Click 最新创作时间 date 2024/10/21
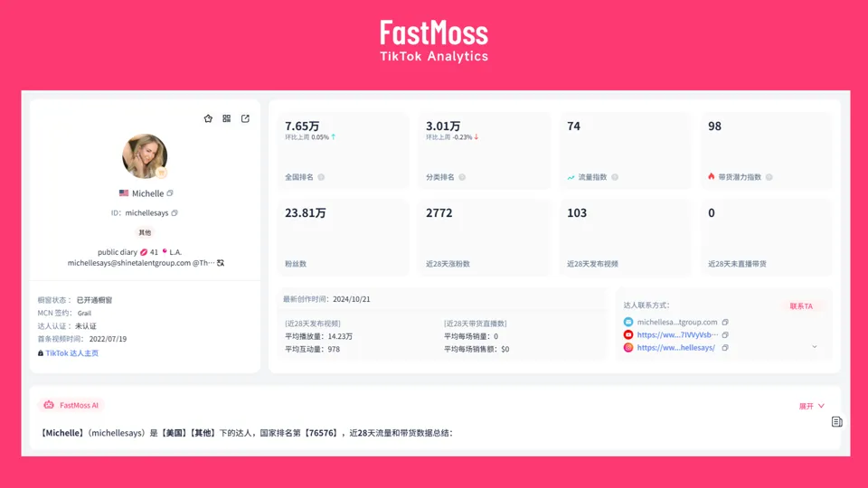This screenshot has width=868, height=488. click(x=352, y=299)
